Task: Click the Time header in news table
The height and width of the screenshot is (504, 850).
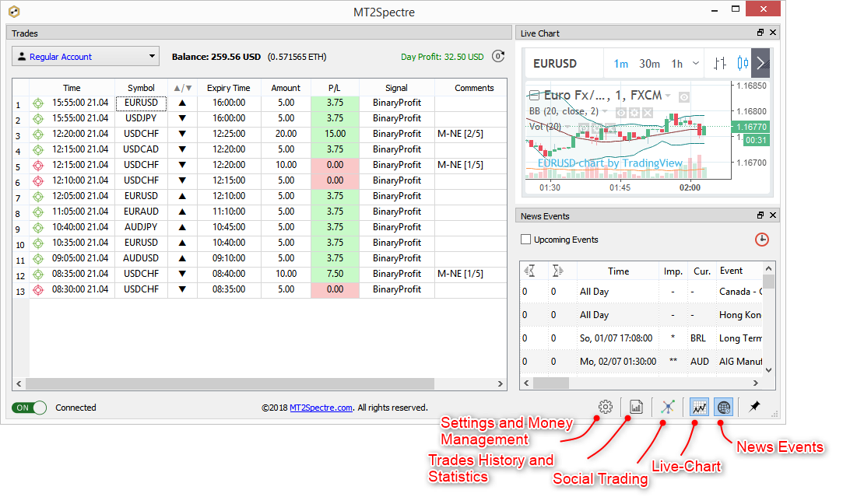Action: point(618,271)
